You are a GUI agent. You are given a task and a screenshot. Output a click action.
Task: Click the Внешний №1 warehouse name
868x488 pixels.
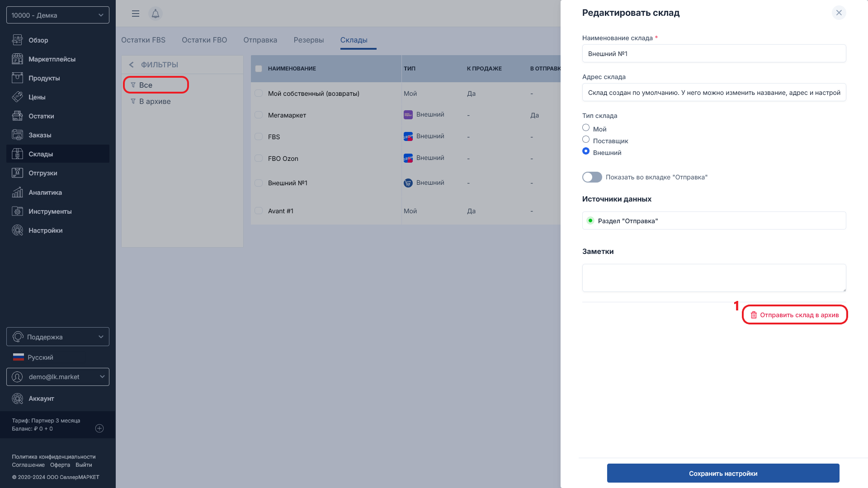pyautogui.click(x=288, y=183)
